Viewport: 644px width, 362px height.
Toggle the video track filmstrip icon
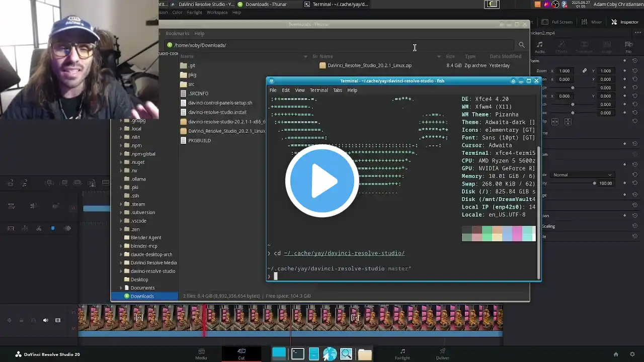click(58, 320)
